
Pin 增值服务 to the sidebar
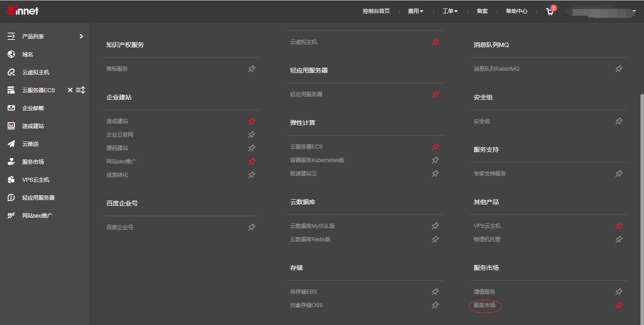619,292
